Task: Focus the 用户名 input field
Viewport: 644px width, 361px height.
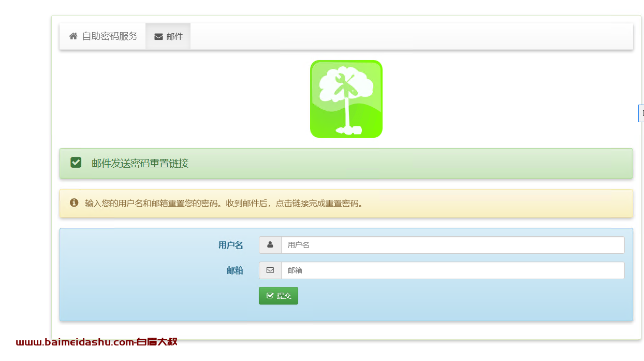Action: pos(453,245)
